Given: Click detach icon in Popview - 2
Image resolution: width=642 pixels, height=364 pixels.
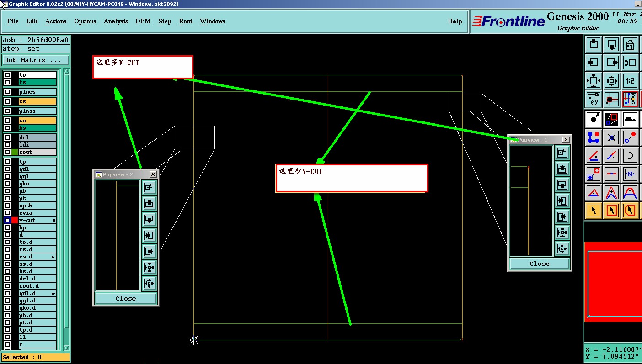Looking at the screenshot, I should 149,187.
